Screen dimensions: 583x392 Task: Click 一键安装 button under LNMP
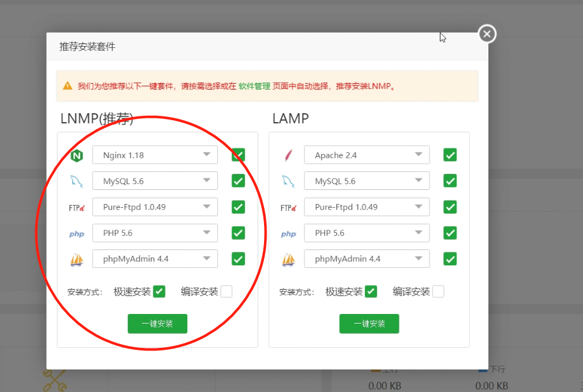coord(157,324)
